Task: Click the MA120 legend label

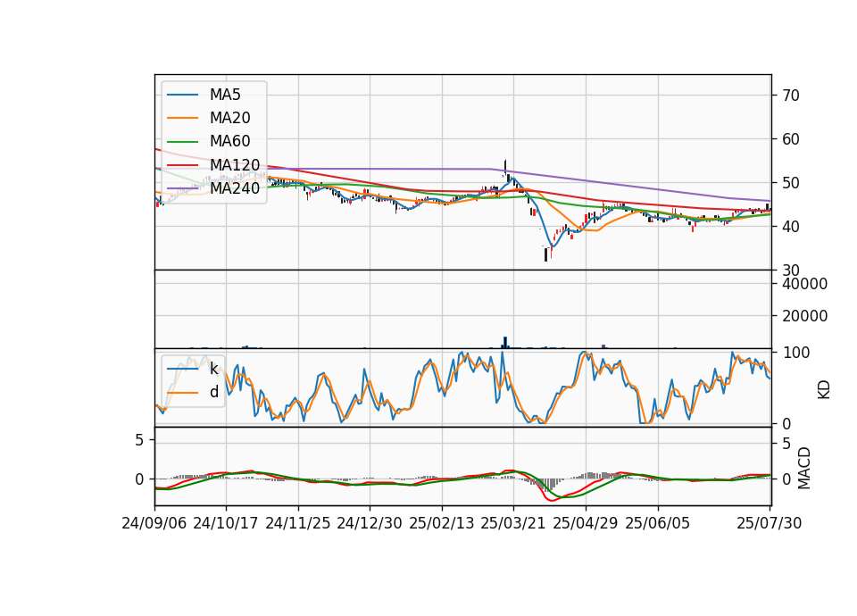Action: pos(235,164)
